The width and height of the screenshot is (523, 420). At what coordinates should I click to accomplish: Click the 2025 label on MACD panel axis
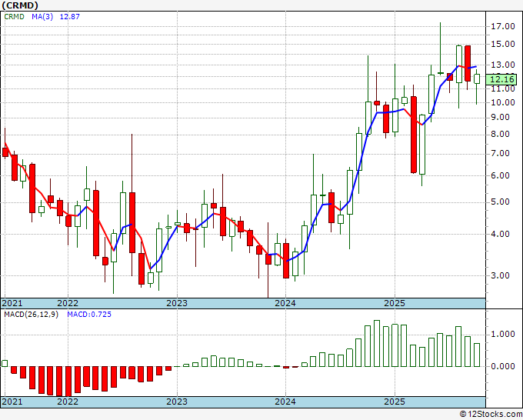[x=395, y=402]
